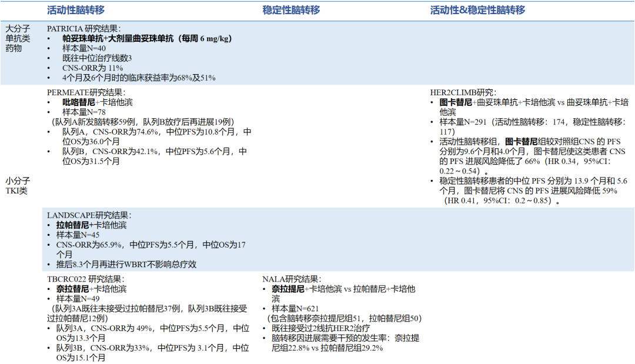Select the LANDSCAPE研究结果 heading
Viewport: 635px width, 364px height.
tap(89, 216)
